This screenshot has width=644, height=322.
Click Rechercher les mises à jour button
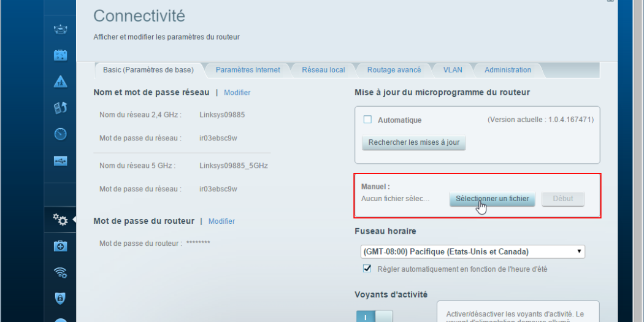[x=414, y=142]
